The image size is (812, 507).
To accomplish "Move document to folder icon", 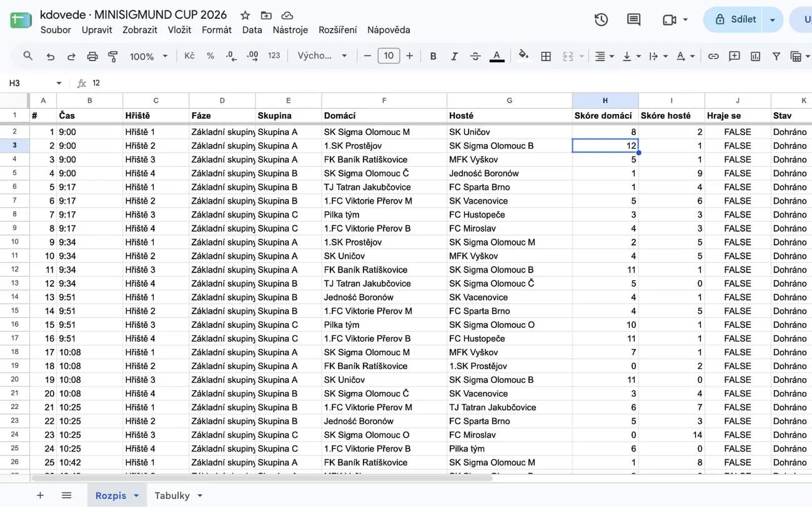I will [266, 15].
